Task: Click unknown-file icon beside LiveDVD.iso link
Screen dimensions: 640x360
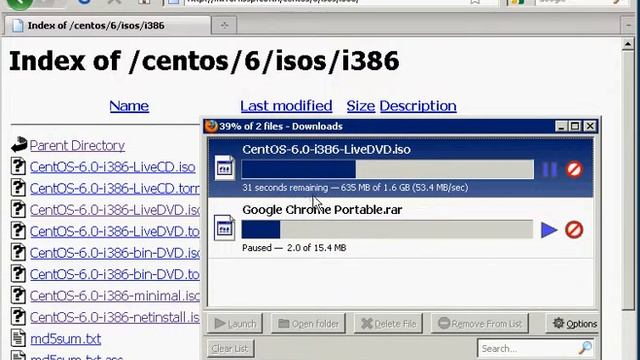Action: [18, 209]
